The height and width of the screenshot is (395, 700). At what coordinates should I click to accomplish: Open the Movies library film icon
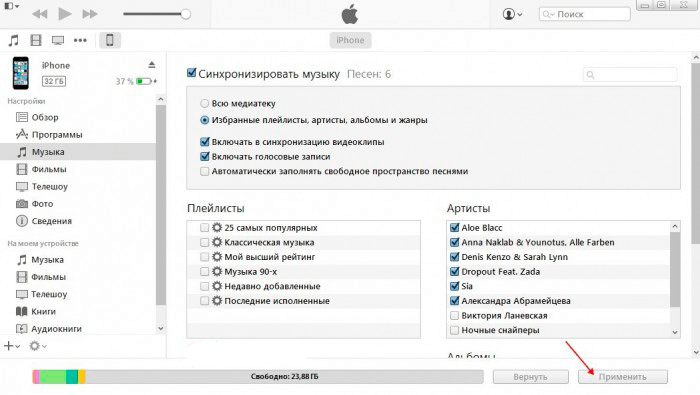coord(36,40)
